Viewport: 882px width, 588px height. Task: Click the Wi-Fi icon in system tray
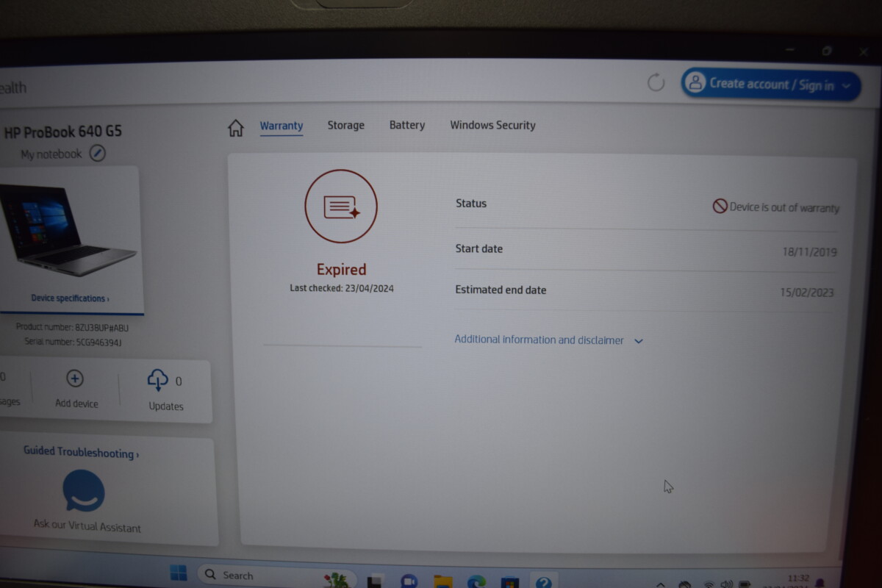point(709,585)
